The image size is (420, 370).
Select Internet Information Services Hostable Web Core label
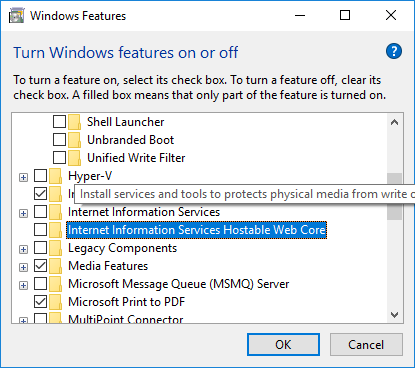pos(197,230)
